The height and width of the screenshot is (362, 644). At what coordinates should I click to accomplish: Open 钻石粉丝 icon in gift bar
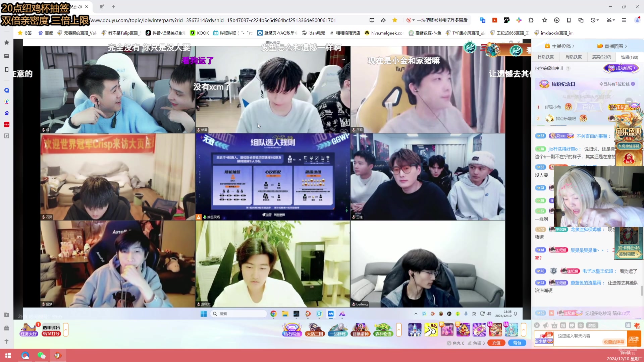(x=292, y=330)
